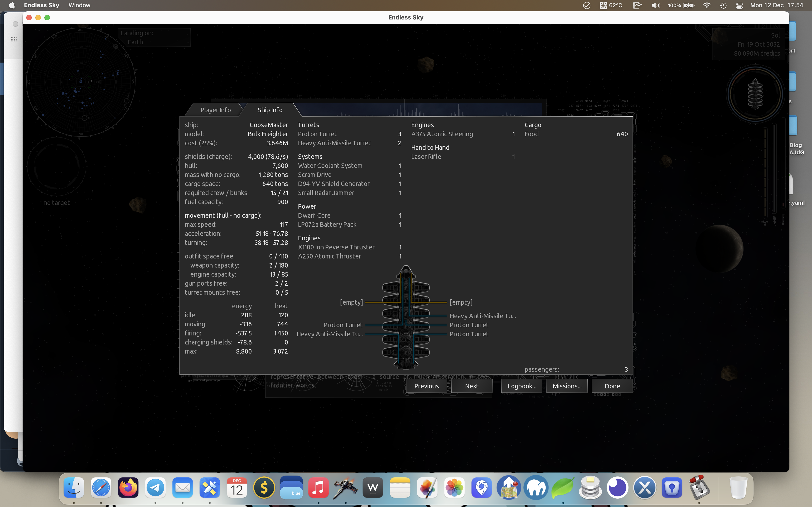
Task: Open Pixelmator from the Dock
Action: [427, 488]
